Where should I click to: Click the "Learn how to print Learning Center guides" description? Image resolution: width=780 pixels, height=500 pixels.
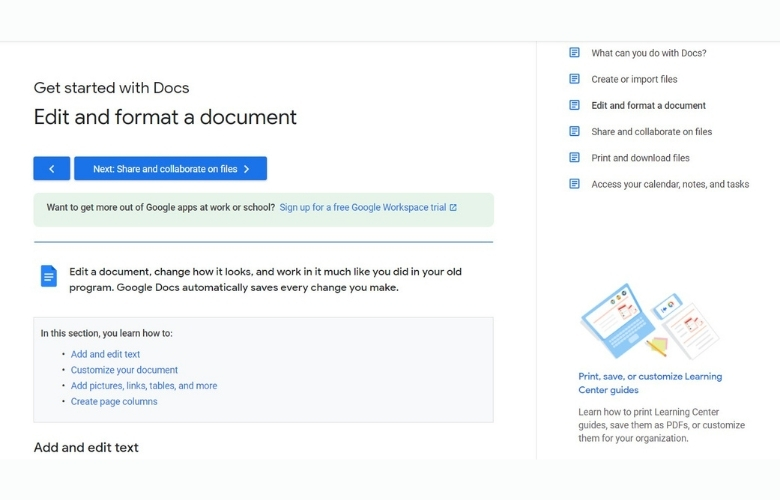(662, 425)
